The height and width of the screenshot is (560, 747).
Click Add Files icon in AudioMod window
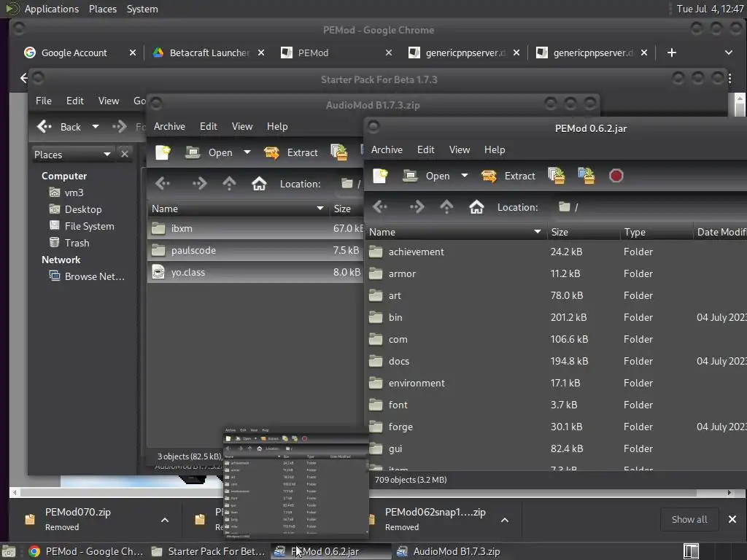[x=338, y=152]
